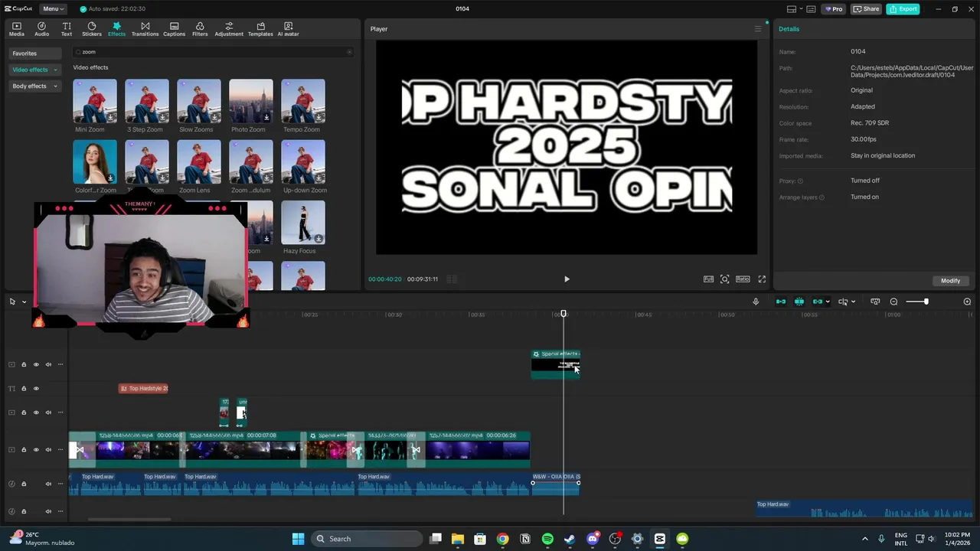Open the Ratio options
Screen dimensions: 980x551
coord(743,279)
